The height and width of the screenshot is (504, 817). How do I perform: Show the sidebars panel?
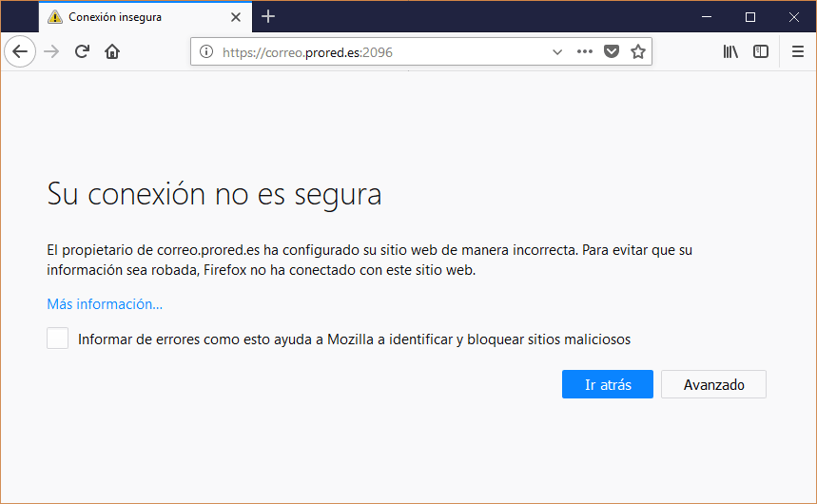coord(761,51)
